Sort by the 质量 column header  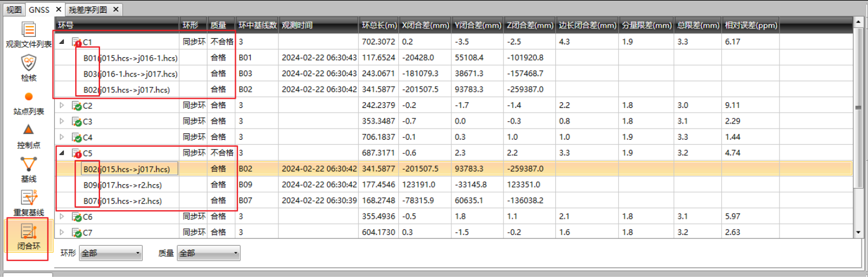click(x=221, y=25)
